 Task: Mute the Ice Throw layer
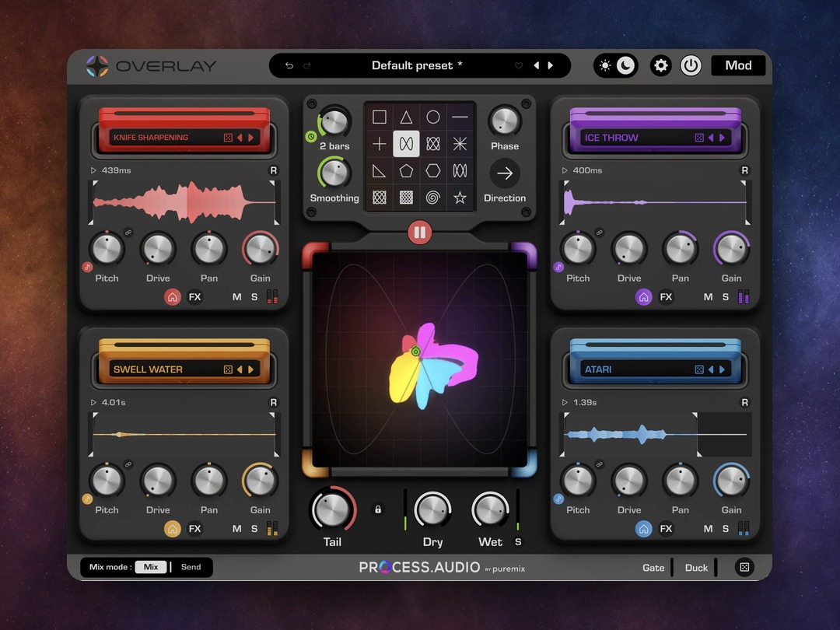pyautogui.click(x=709, y=297)
